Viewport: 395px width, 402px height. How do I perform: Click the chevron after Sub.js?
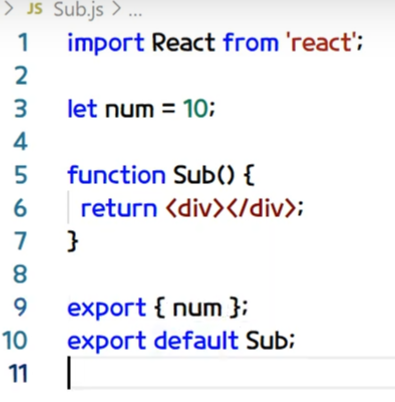click(116, 9)
